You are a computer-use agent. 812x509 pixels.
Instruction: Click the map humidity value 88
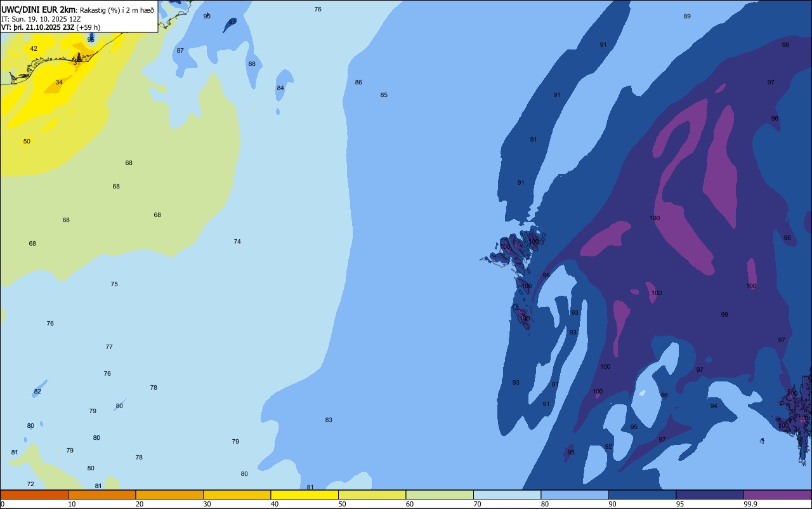pos(252,64)
